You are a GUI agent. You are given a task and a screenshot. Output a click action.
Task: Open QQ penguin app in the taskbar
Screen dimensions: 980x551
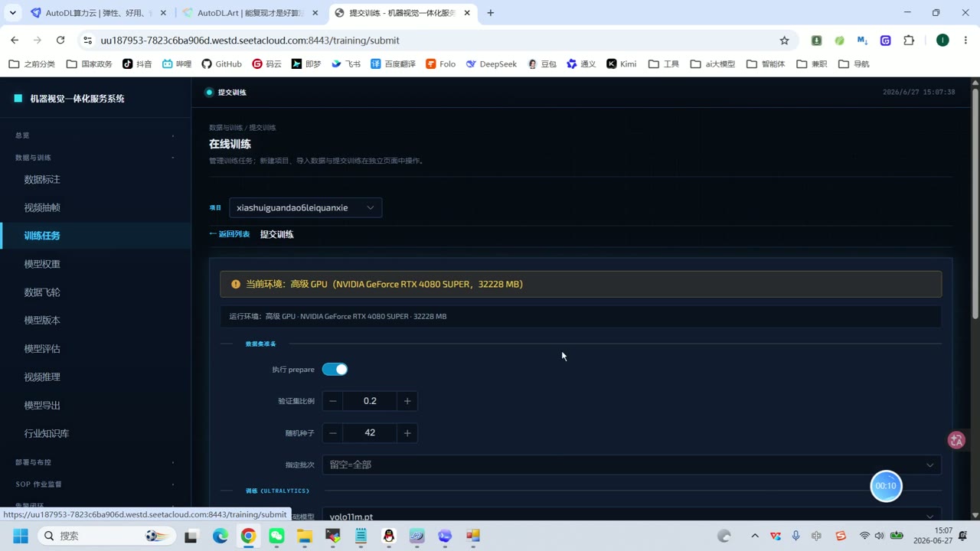(389, 536)
